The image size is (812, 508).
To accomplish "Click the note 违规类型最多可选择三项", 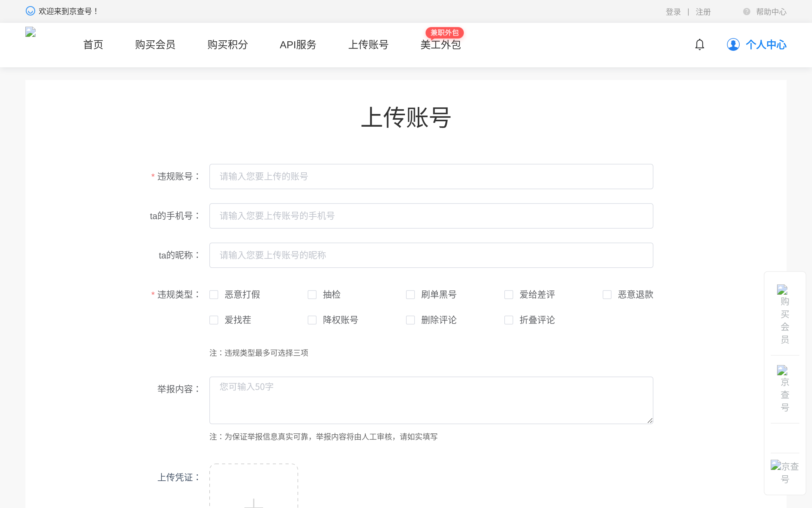I will click(259, 353).
